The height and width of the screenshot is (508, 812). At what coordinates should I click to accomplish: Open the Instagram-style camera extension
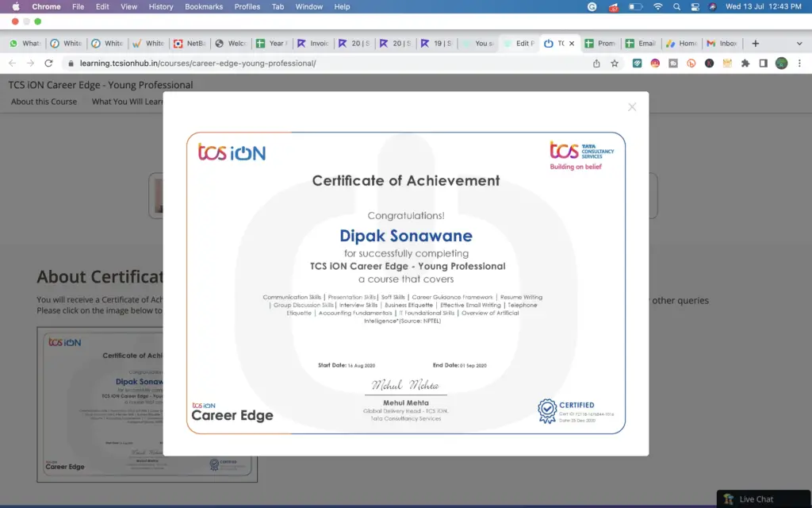point(655,63)
